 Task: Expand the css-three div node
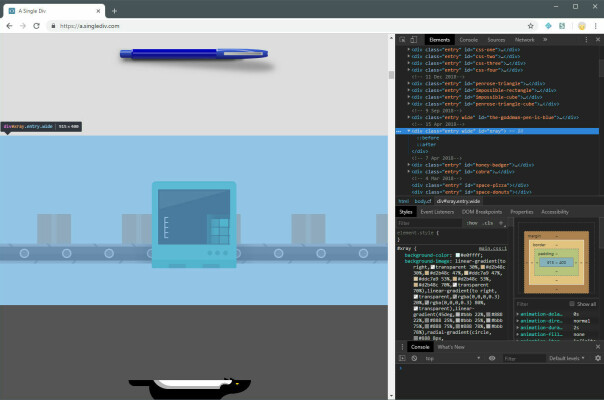click(x=409, y=63)
